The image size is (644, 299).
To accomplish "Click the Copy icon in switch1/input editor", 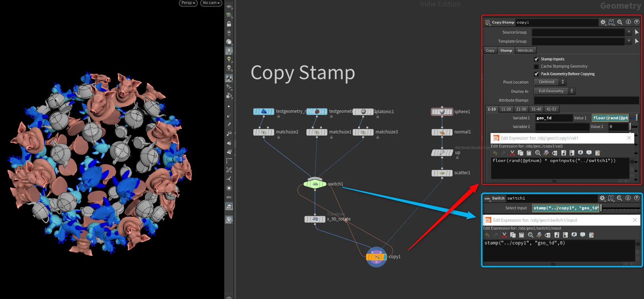I will 513,235.
